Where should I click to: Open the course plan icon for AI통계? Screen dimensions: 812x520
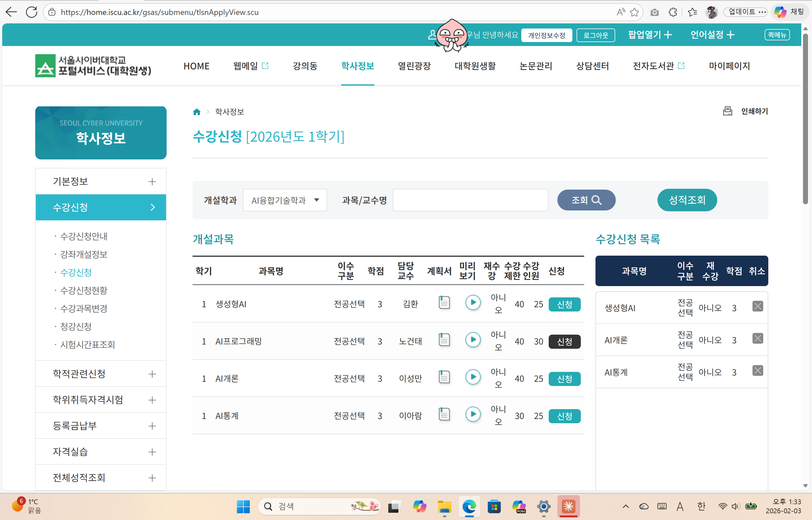coord(444,414)
